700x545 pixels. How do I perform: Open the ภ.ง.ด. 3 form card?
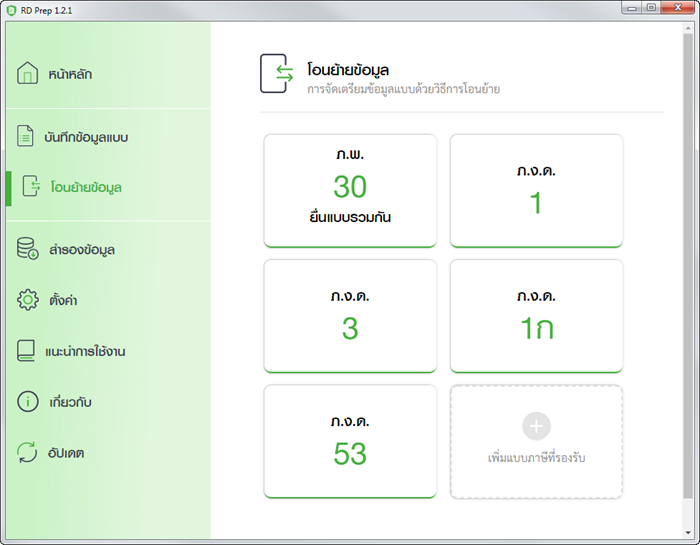point(350,315)
